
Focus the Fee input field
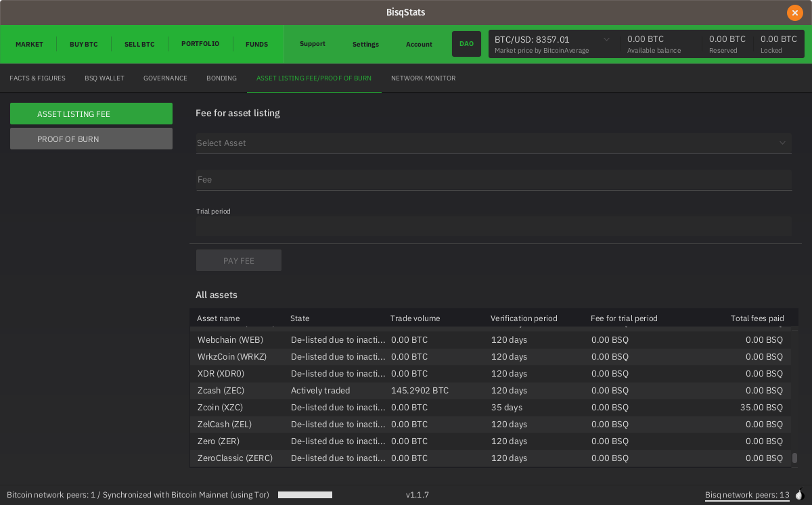pos(493,180)
